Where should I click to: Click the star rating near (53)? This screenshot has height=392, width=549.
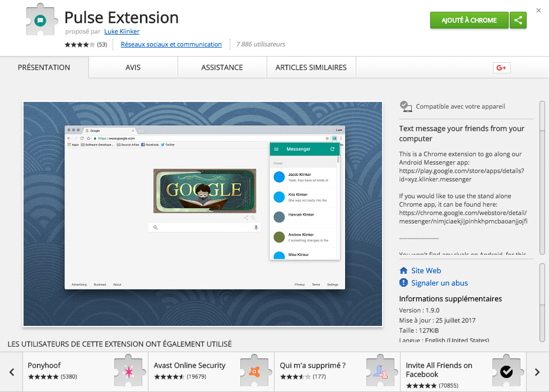(80, 44)
